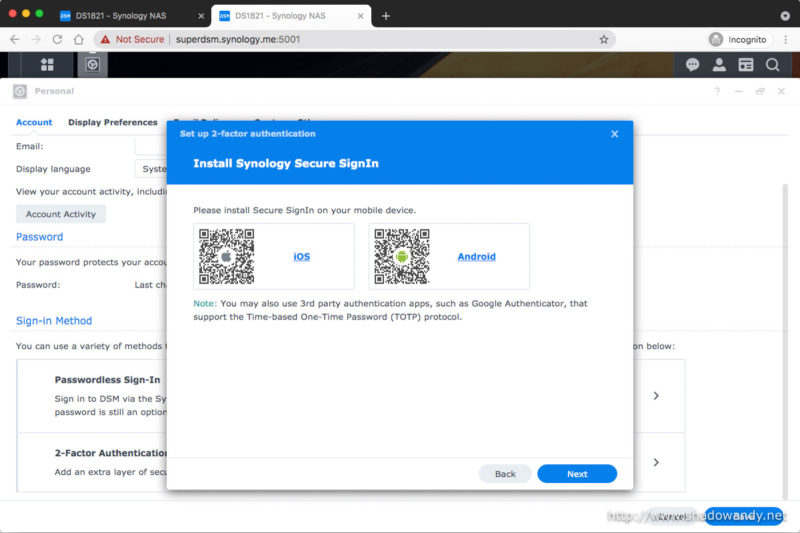Open a new browser tab
This screenshot has width=800, height=533.
tap(386, 16)
